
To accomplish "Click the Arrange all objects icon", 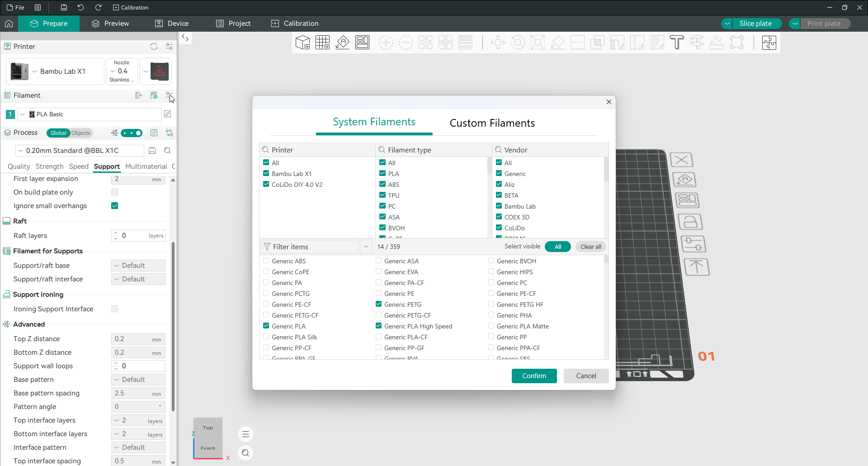I will tap(362, 43).
